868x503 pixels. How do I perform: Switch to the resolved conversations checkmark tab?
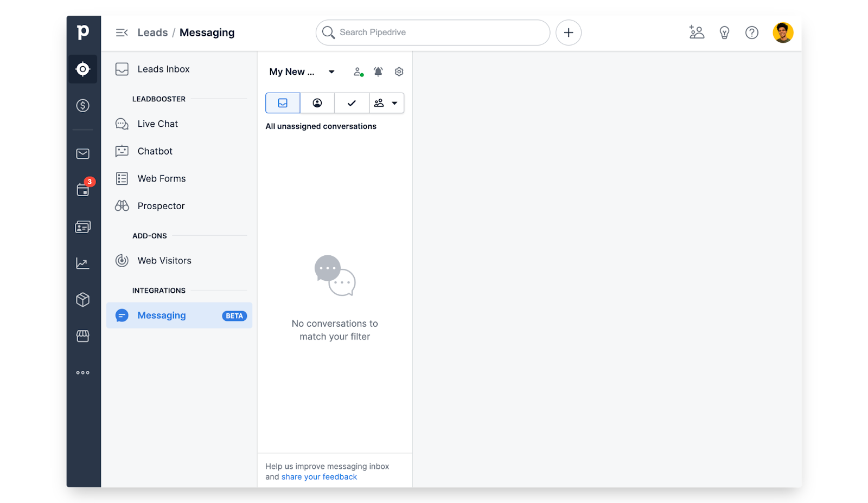[352, 103]
